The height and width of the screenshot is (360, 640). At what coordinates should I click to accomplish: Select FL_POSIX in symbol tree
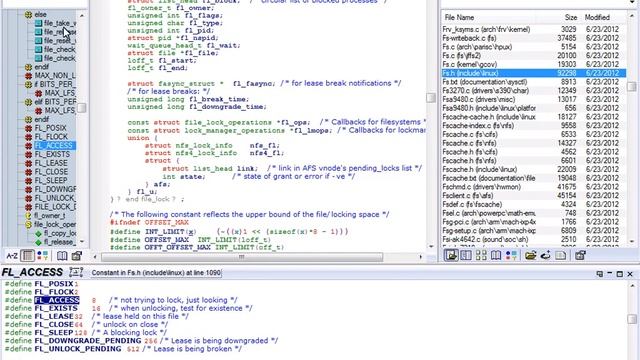[x=50, y=128]
